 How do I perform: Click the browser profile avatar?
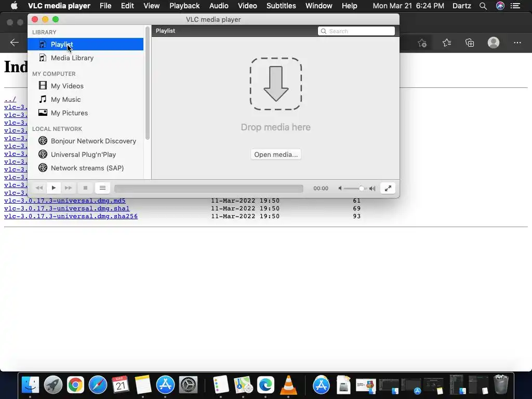pyautogui.click(x=494, y=43)
